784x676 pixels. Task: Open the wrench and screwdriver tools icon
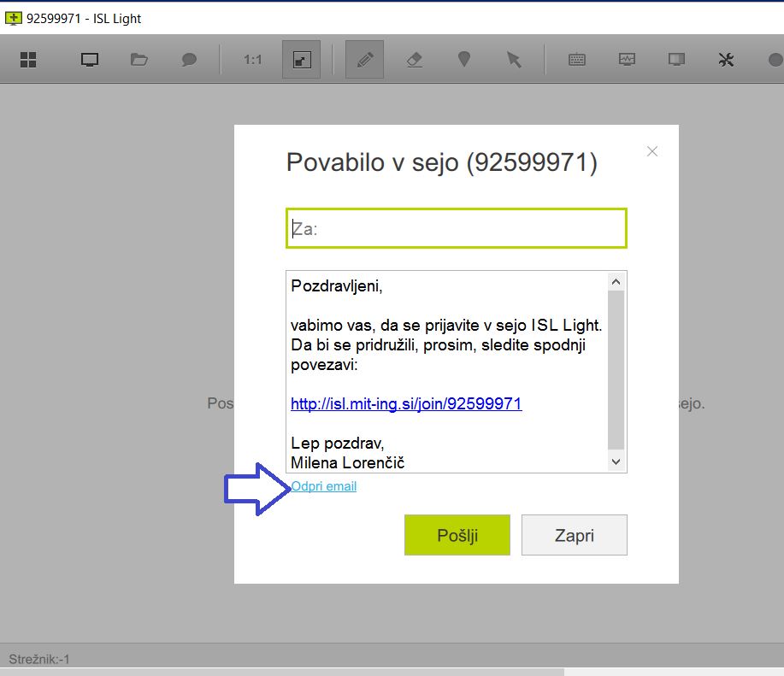[726, 60]
